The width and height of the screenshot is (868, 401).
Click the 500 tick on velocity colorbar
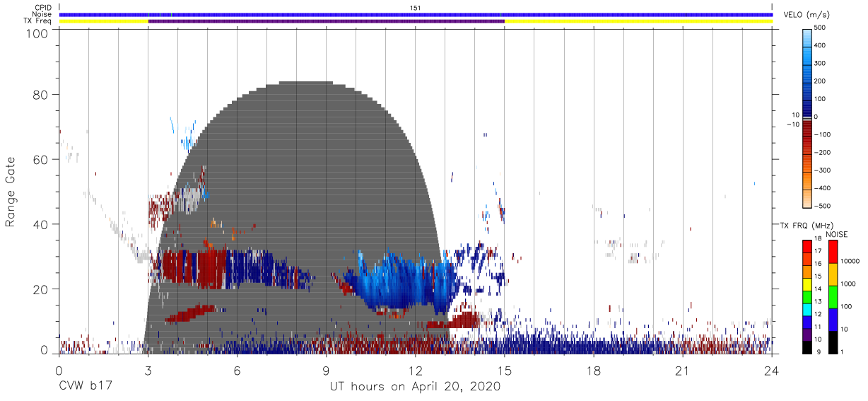(x=820, y=28)
